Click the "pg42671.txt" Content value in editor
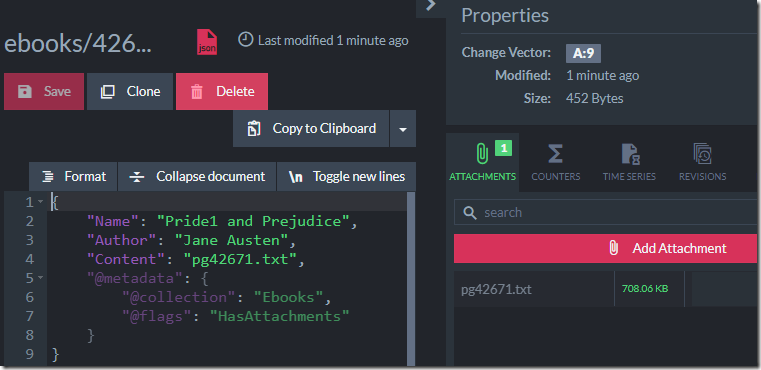This screenshot has width=761, height=370. (x=240, y=259)
